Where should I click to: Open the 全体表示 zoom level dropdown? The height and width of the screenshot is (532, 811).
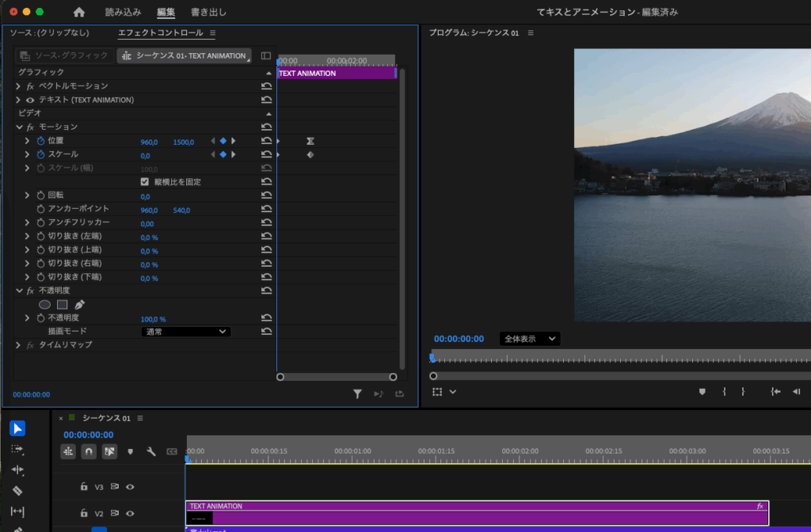(529, 339)
